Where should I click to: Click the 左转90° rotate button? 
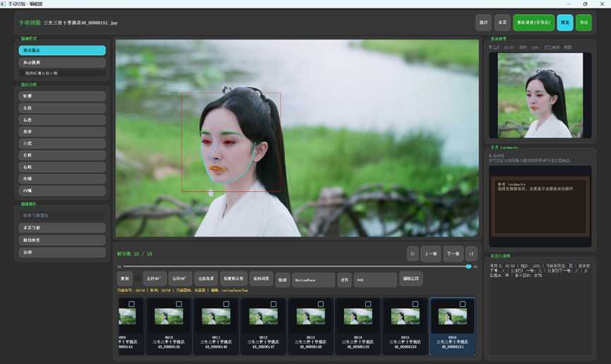click(155, 279)
